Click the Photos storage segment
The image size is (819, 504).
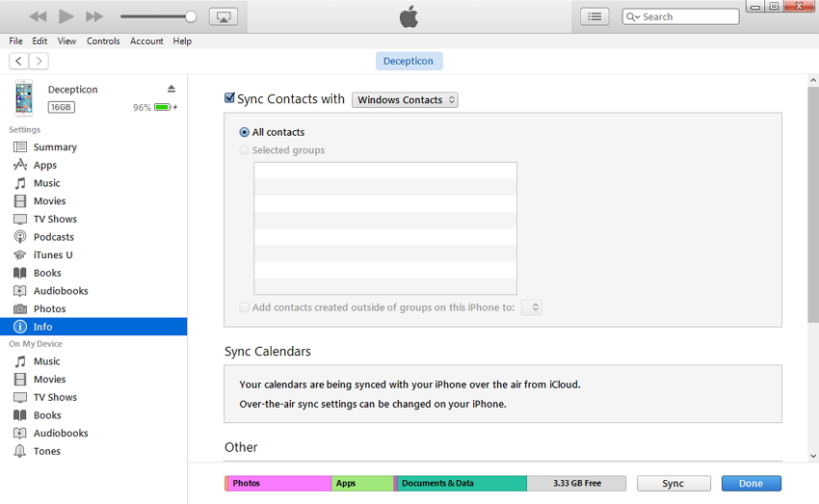(278, 483)
